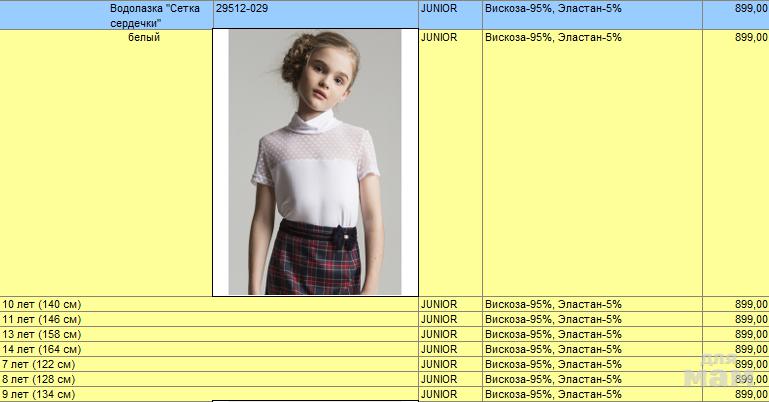
Task: Click the composition cell in the blue header row
Action: tap(552, 8)
